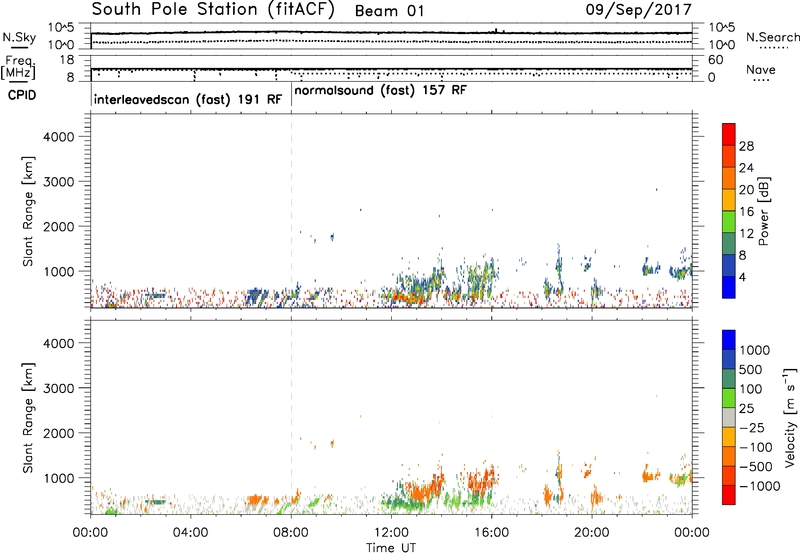Click the blue top segment of Velocity colorbar
Image resolution: width=800 pixels, height=554 pixels.
tap(729, 340)
